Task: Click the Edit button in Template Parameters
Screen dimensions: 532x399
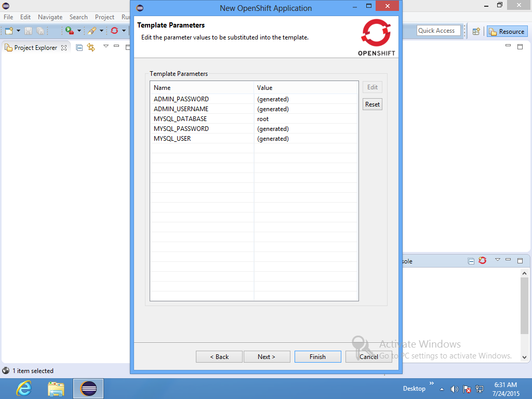Action: tap(373, 87)
